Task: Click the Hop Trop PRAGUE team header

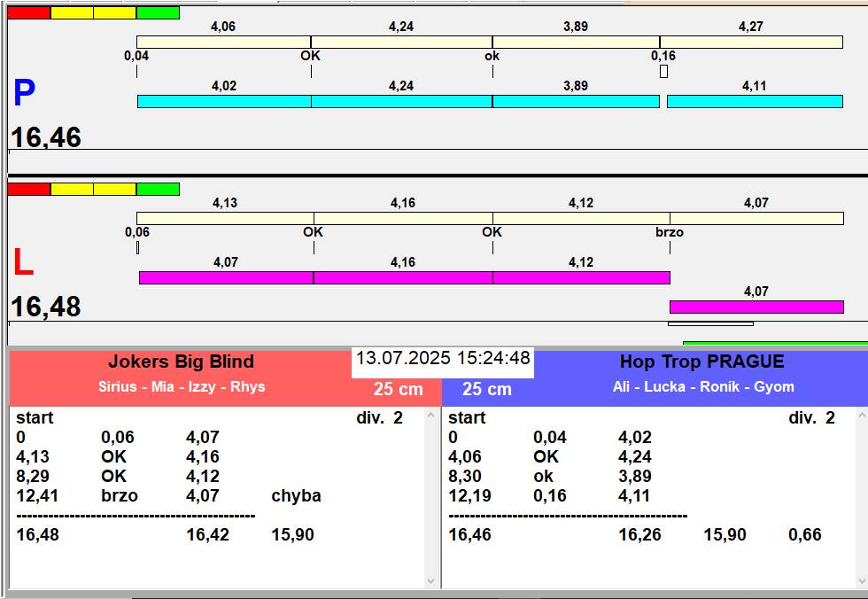Action: 701,362
